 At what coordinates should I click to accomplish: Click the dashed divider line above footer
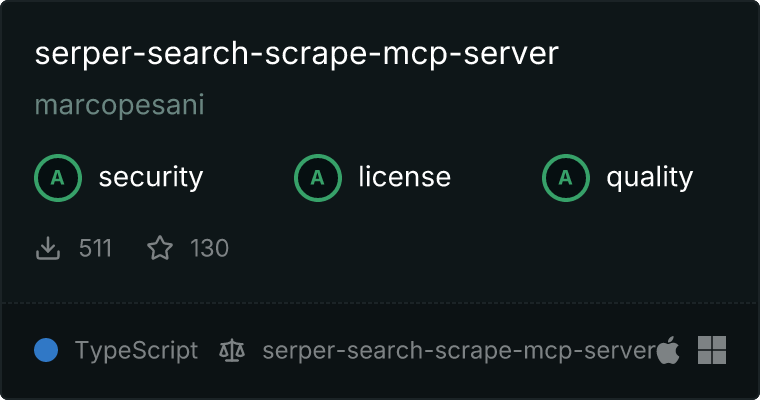coord(380,304)
